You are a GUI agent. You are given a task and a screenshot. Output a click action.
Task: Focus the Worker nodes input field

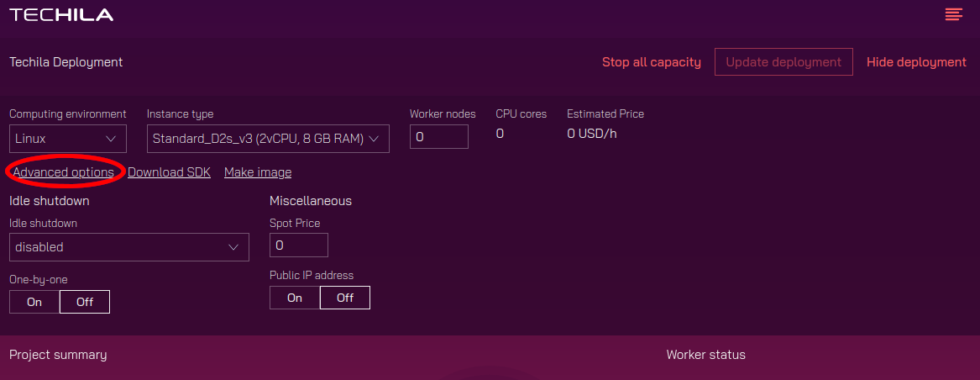click(438, 137)
